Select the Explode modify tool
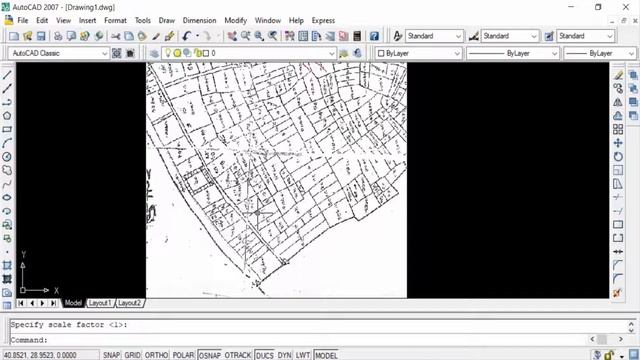This screenshot has width=640, height=360. click(618, 293)
